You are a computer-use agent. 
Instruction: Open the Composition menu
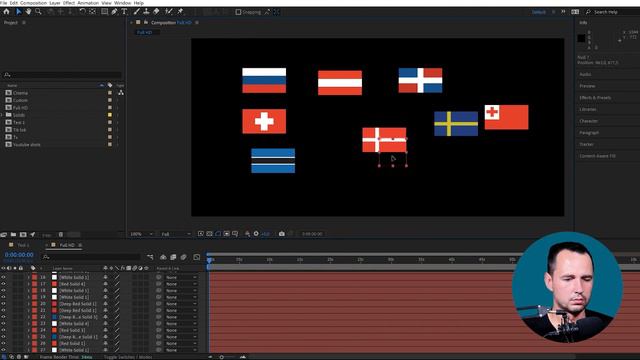[x=33, y=3]
